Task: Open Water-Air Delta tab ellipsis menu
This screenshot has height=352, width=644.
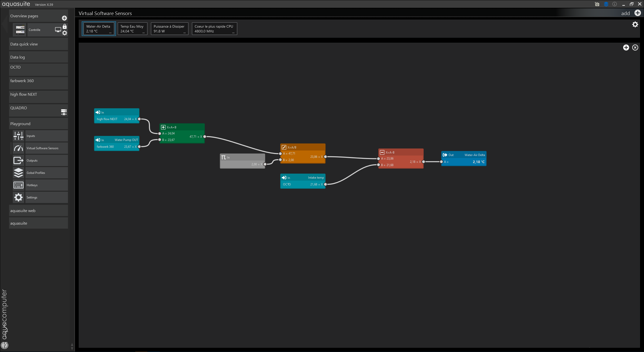Action: [110, 32]
